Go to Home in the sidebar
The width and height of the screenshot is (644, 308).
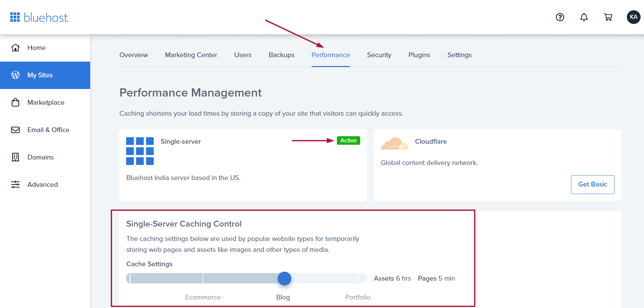pos(45,48)
